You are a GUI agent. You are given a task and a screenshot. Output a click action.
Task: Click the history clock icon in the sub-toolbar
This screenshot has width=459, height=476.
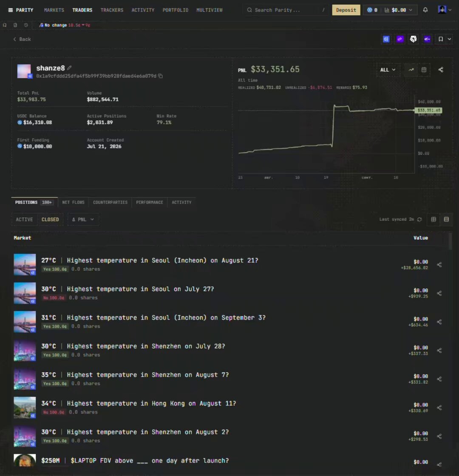pos(26,25)
